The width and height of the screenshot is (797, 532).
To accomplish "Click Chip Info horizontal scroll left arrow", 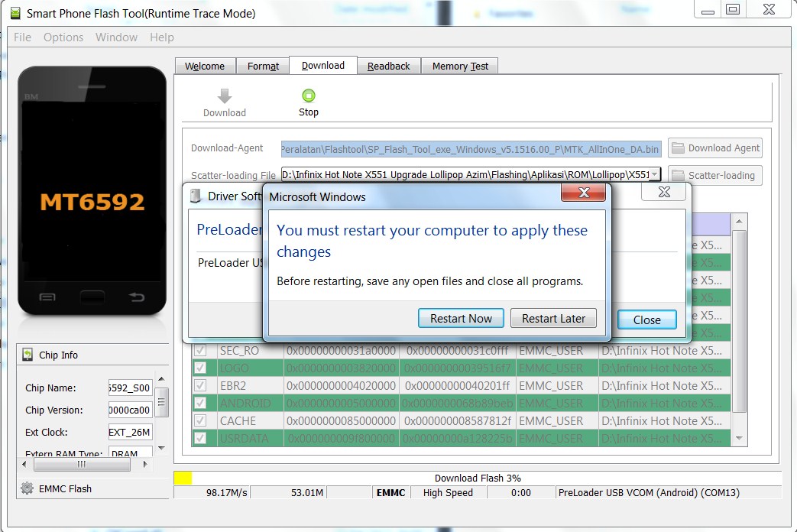I will [24, 464].
